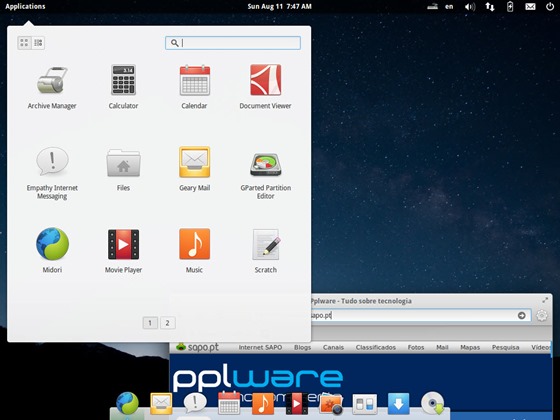
Task: Open Archive Manager from the launcher
Action: tap(52, 87)
